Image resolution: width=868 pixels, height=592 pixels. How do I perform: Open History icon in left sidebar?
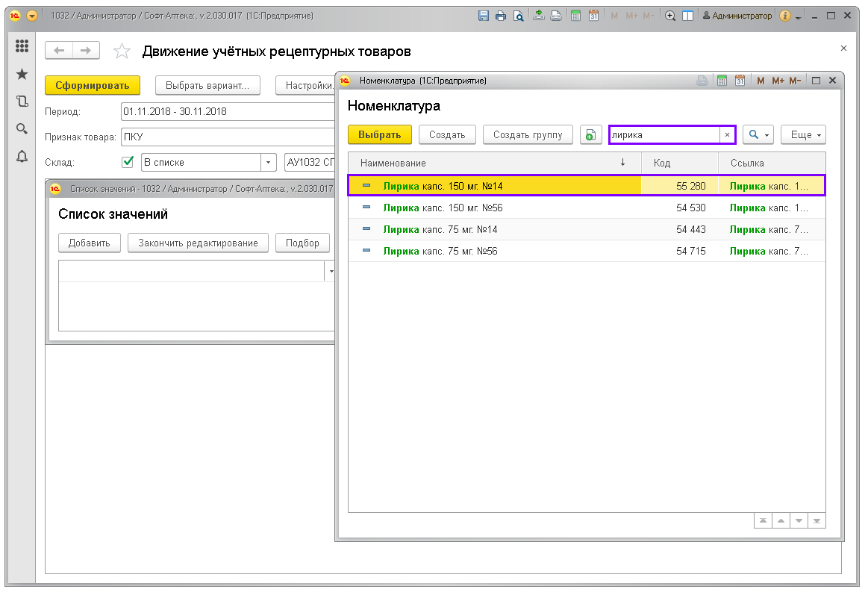coord(22,102)
